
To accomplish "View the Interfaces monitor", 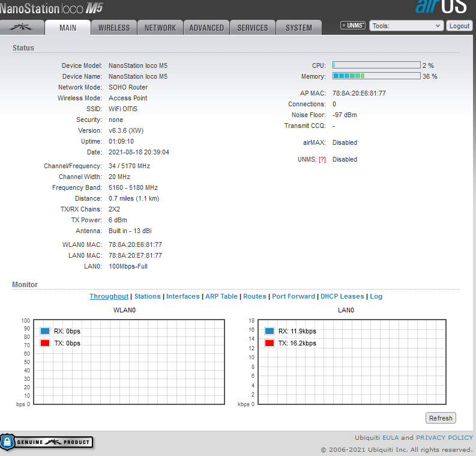I will (x=182, y=297).
